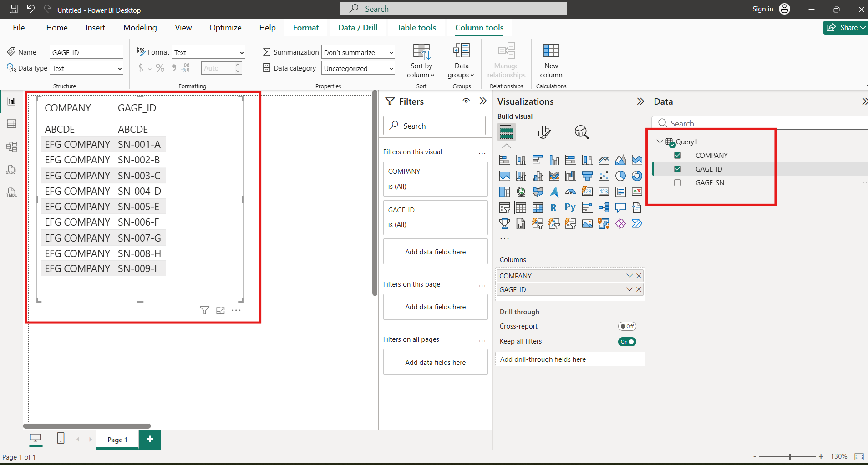This screenshot has width=868, height=465.
Task: Pick the globe map visual
Action: click(x=521, y=192)
